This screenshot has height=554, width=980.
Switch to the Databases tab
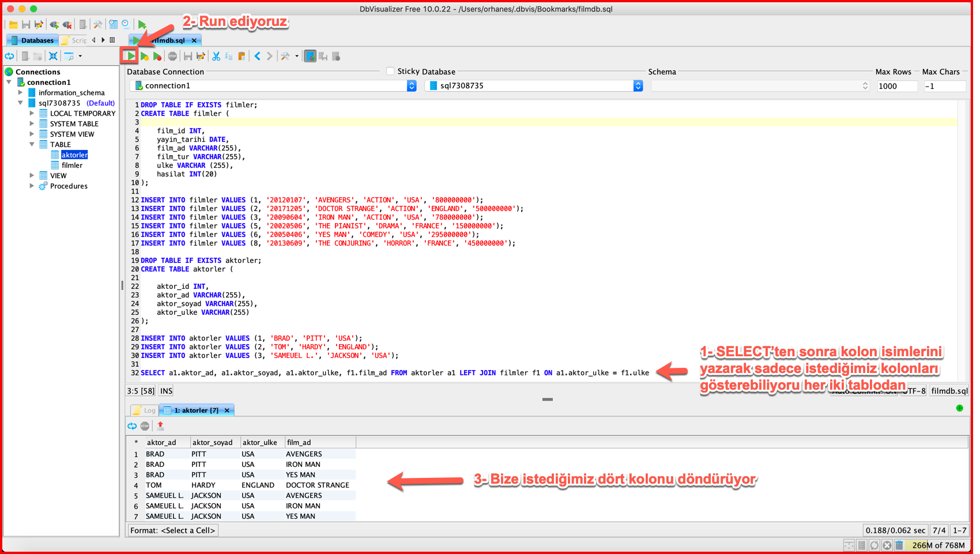(x=32, y=40)
